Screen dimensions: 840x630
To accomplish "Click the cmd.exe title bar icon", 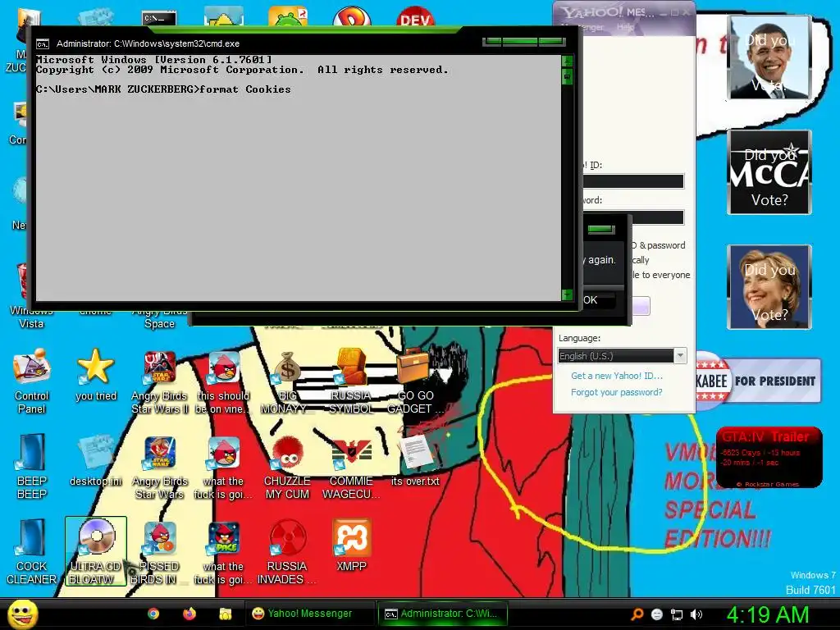I will click(43, 44).
